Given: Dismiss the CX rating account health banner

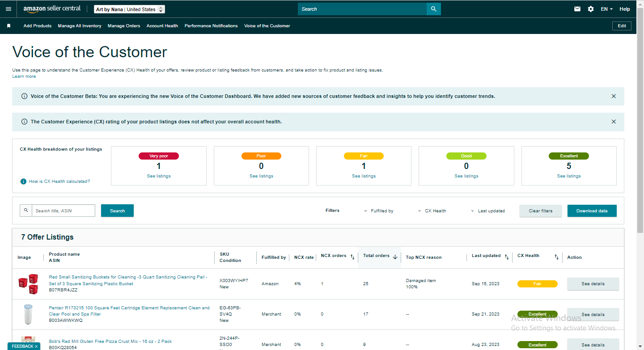Looking at the screenshot, I should click(614, 122).
